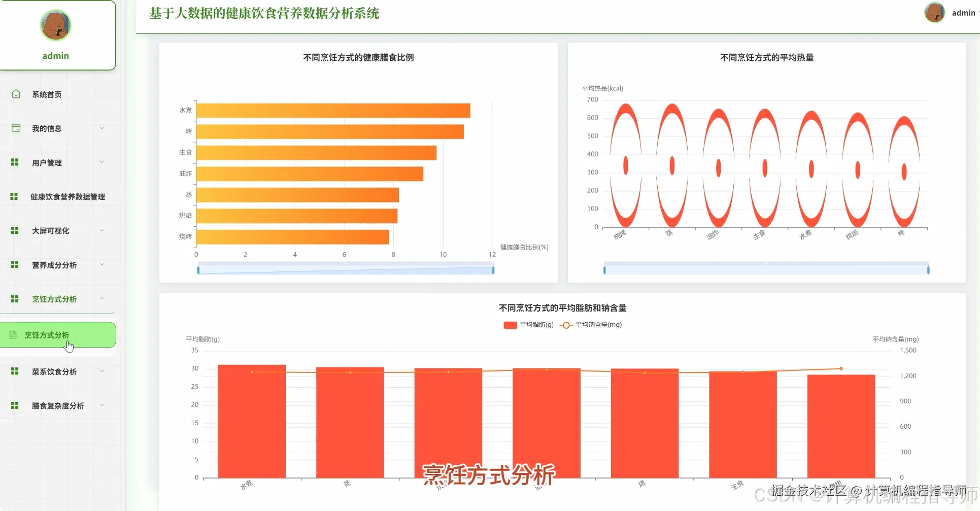980x511 pixels.
Task: Click the card icon beside 我的信息
Action: pos(16,128)
